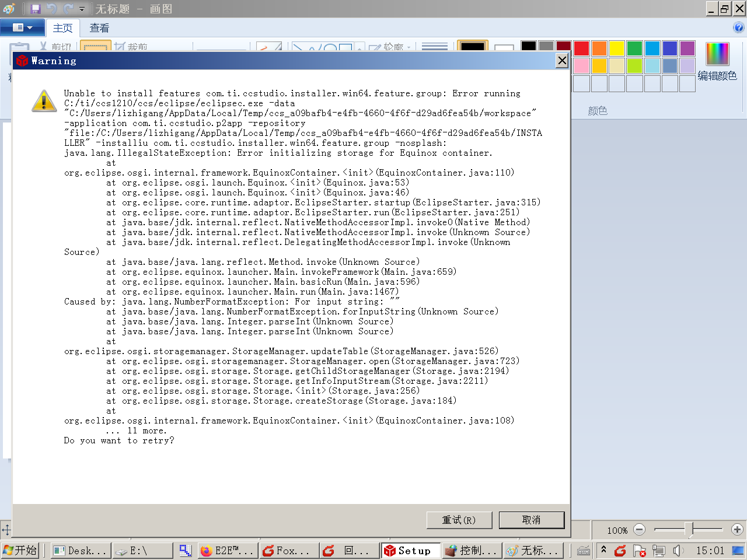Click the network tray icon
Viewport: 747px width, 560px height.
(x=659, y=550)
